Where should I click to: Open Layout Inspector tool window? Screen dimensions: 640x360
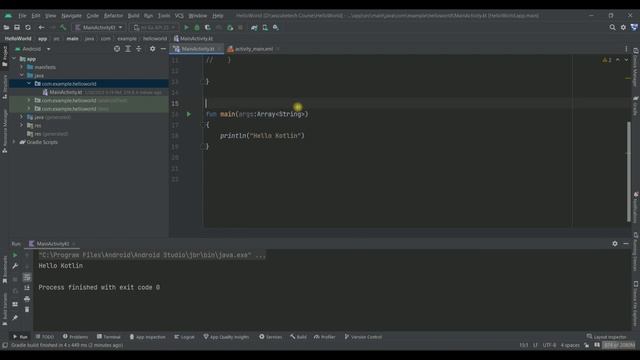click(607, 337)
